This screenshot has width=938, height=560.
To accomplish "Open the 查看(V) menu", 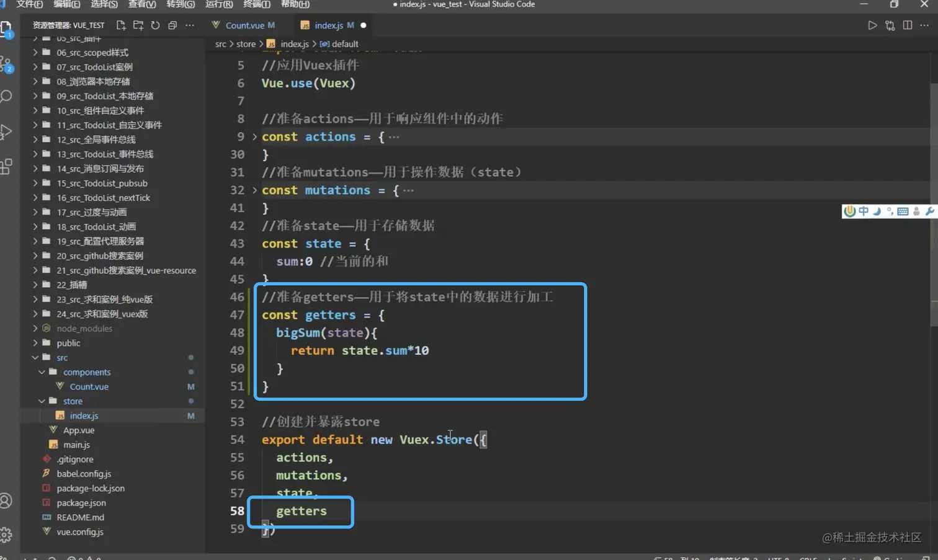I will (142, 4).
